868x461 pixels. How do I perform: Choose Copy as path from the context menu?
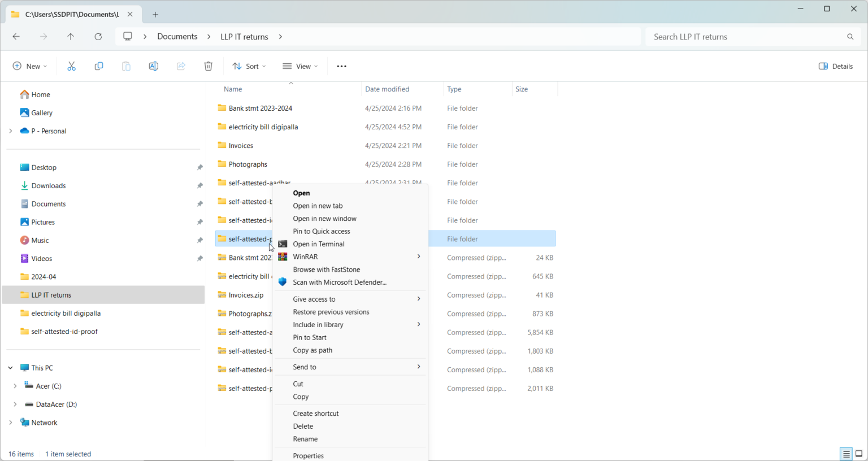[x=312, y=350]
